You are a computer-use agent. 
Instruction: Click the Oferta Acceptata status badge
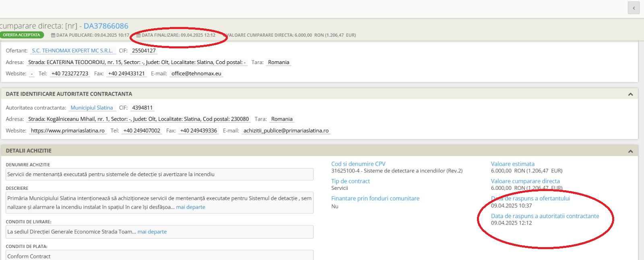coord(22,35)
